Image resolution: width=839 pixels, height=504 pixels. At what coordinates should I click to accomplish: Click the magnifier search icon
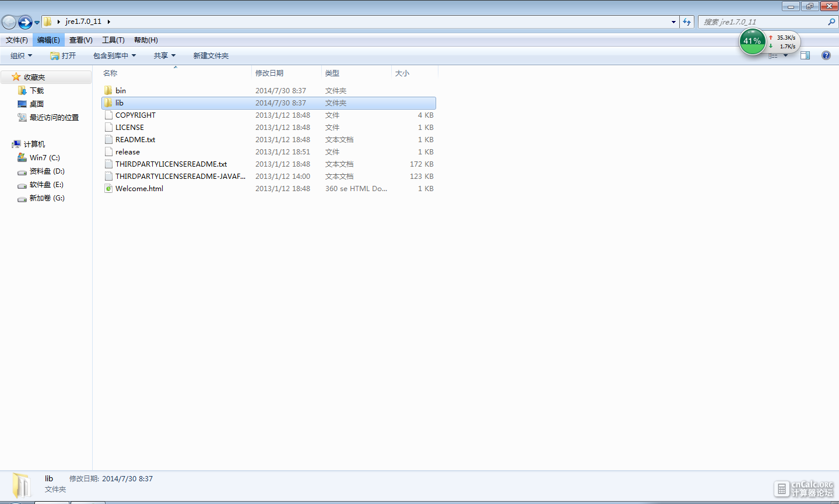pos(831,22)
